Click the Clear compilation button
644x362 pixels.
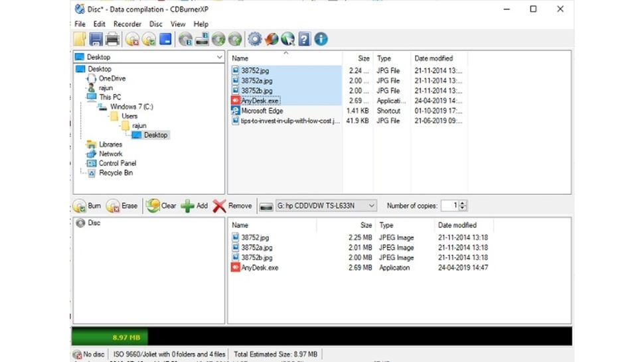click(161, 206)
